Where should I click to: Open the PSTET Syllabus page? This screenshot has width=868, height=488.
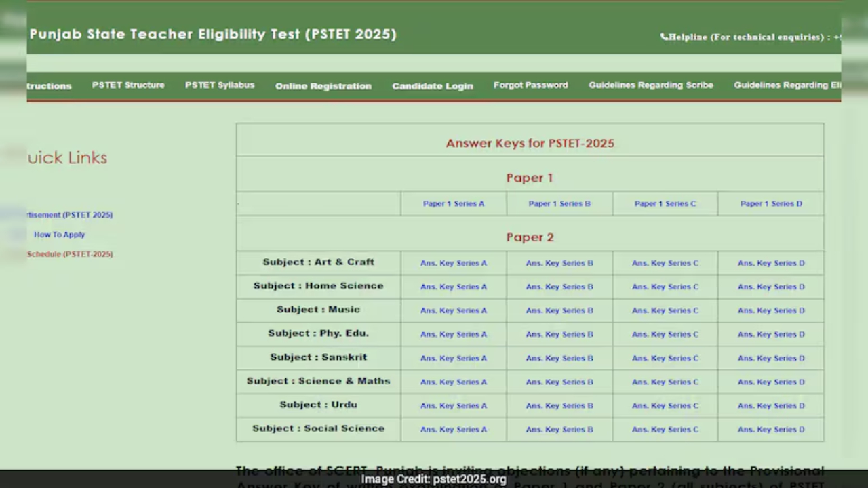pos(219,85)
